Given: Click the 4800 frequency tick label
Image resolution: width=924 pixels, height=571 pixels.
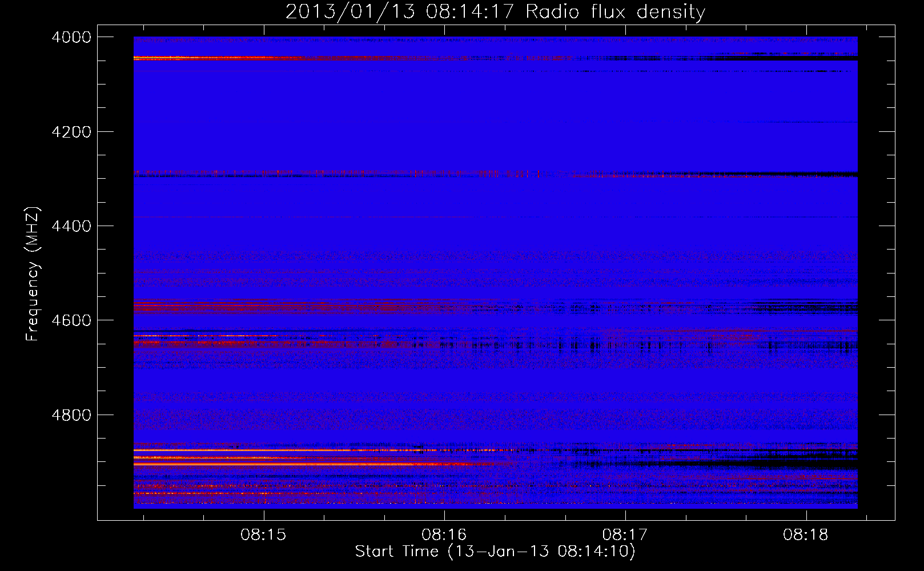Looking at the screenshot, I should (71, 415).
